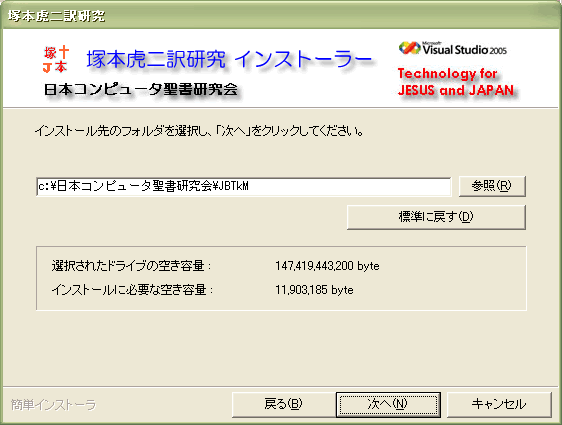Image resolution: width=562 pixels, height=425 pixels.
Task: Focus the install folder path field
Action: tap(243, 186)
